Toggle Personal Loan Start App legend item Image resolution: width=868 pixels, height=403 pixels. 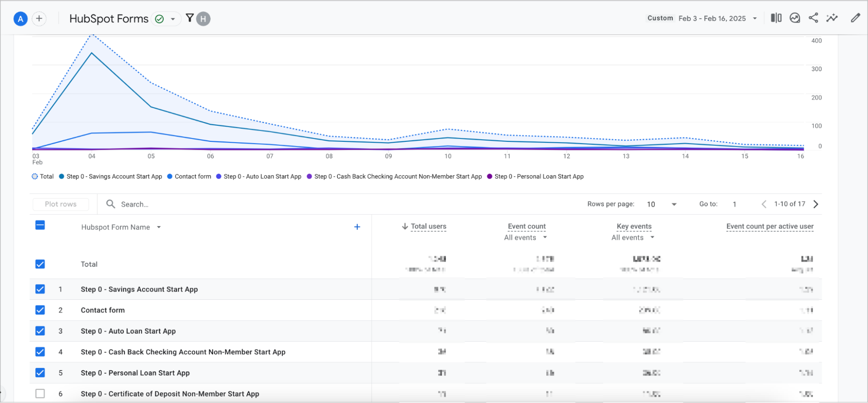click(x=535, y=177)
